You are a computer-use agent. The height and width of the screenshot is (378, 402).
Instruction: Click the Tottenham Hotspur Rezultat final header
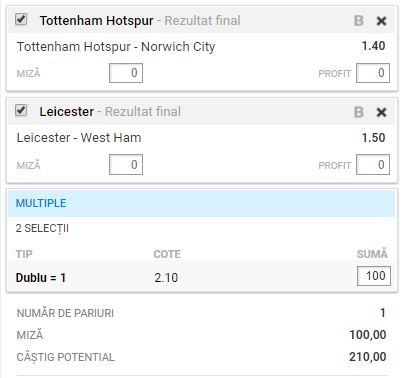[140, 21]
